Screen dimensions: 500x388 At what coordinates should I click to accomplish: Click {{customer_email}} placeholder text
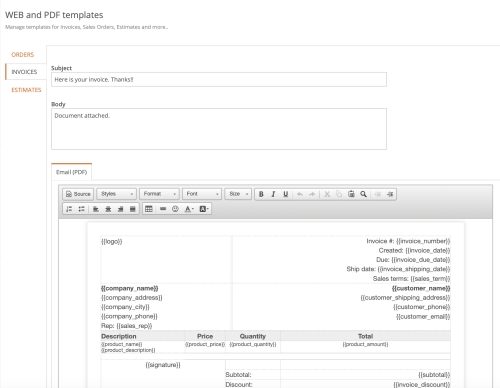pos(423,316)
